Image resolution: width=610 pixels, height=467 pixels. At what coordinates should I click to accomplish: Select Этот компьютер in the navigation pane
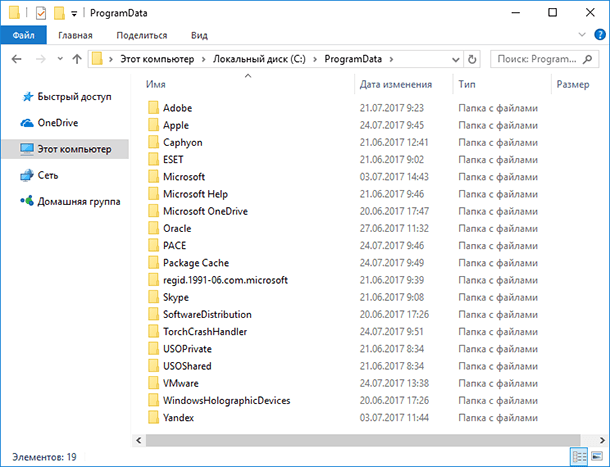pyautogui.click(x=65, y=149)
